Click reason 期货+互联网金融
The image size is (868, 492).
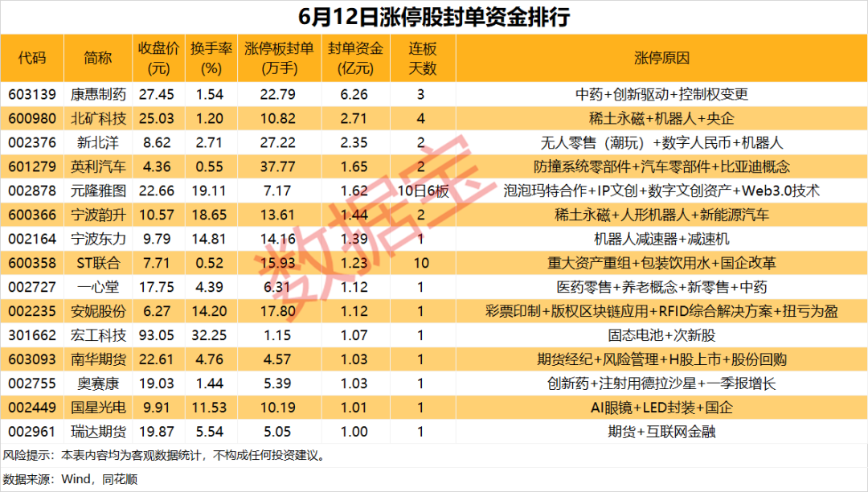tap(661, 431)
